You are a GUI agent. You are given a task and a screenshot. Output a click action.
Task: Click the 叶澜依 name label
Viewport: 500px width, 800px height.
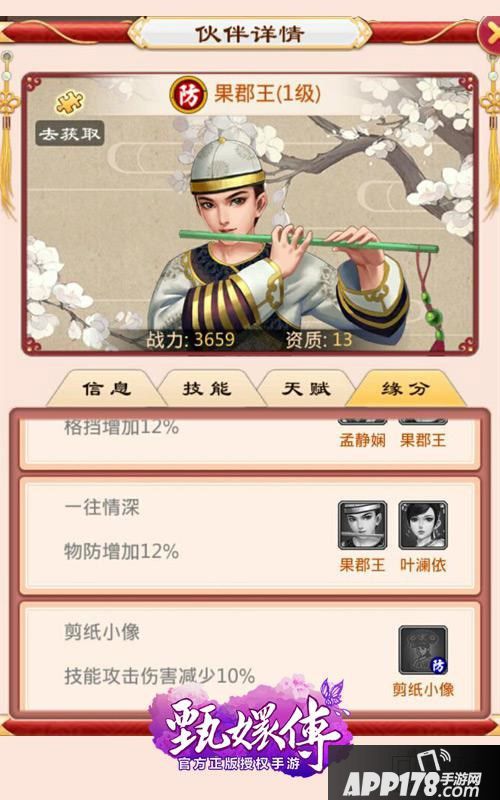coord(423,565)
